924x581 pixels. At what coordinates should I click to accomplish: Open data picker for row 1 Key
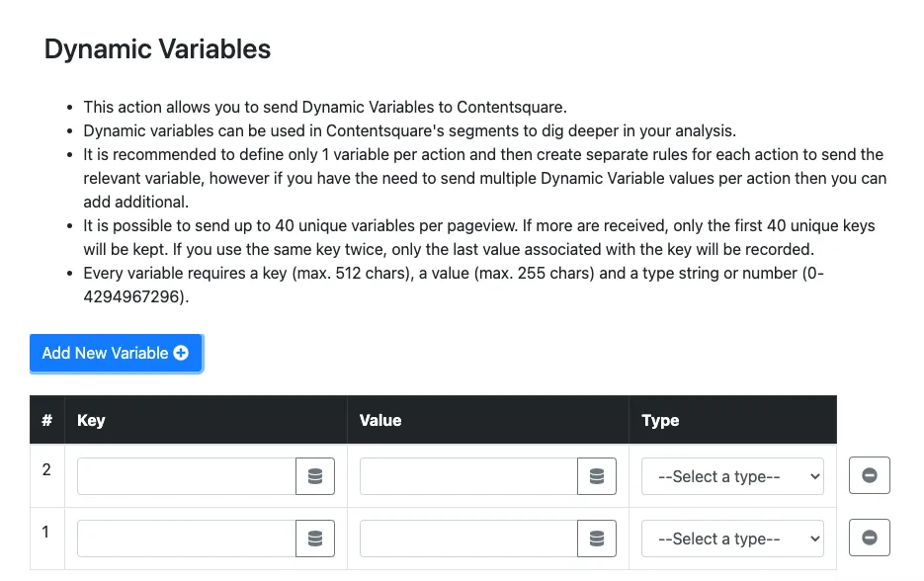[x=315, y=539]
